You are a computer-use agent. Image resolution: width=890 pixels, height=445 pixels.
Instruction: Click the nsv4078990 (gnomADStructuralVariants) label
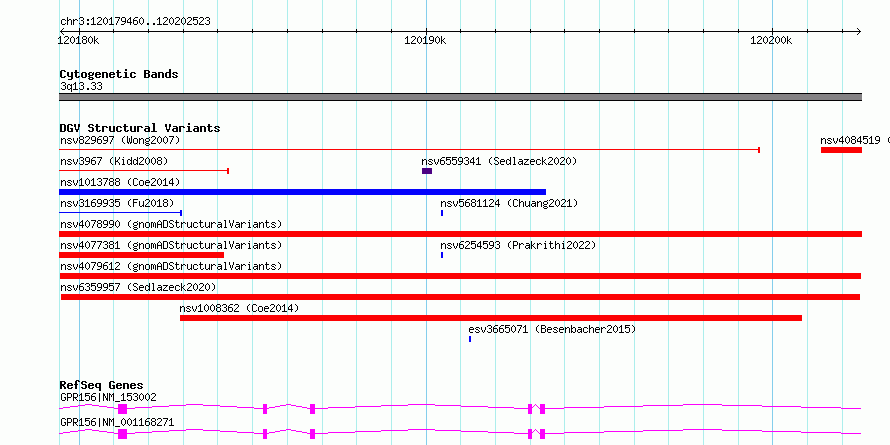coord(171,224)
